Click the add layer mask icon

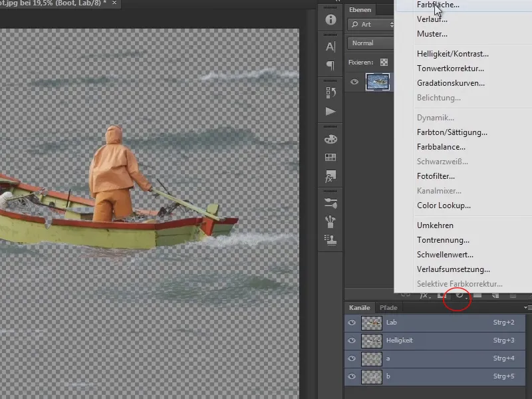click(x=441, y=295)
